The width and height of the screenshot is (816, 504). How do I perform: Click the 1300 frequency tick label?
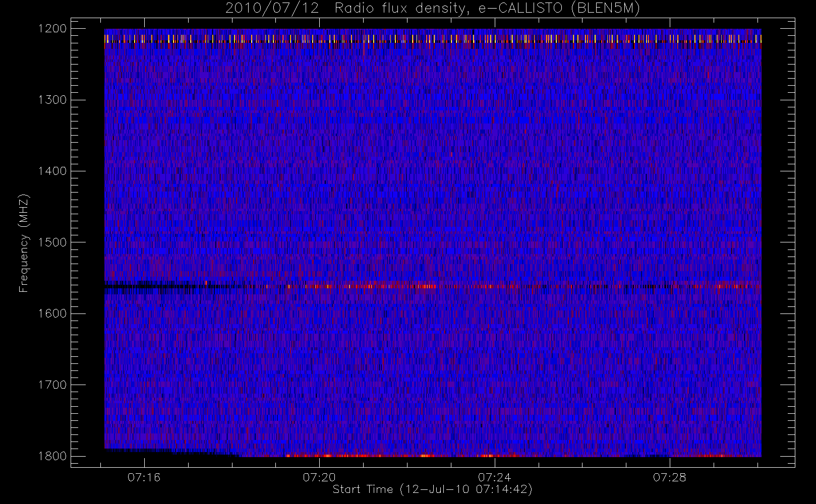pyautogui.click(x=52, y=100)
